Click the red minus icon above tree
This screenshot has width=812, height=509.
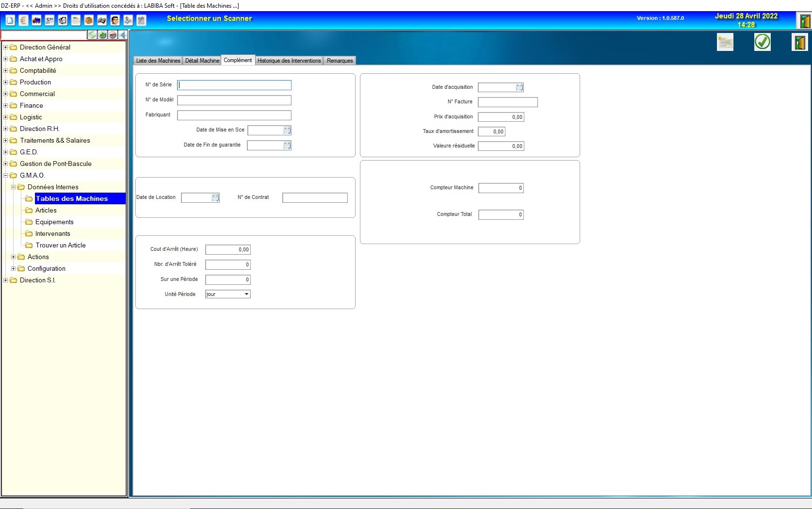(113, 35)
